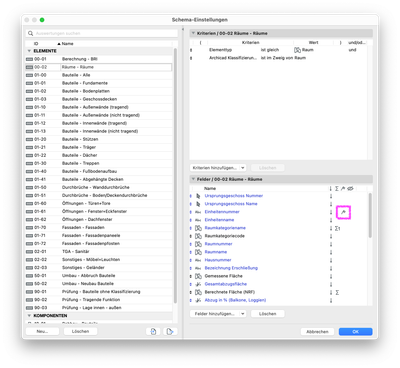Confirm the dialog with OK
Viewport: 400px width, 368px height.
click(x=356, y=332)
